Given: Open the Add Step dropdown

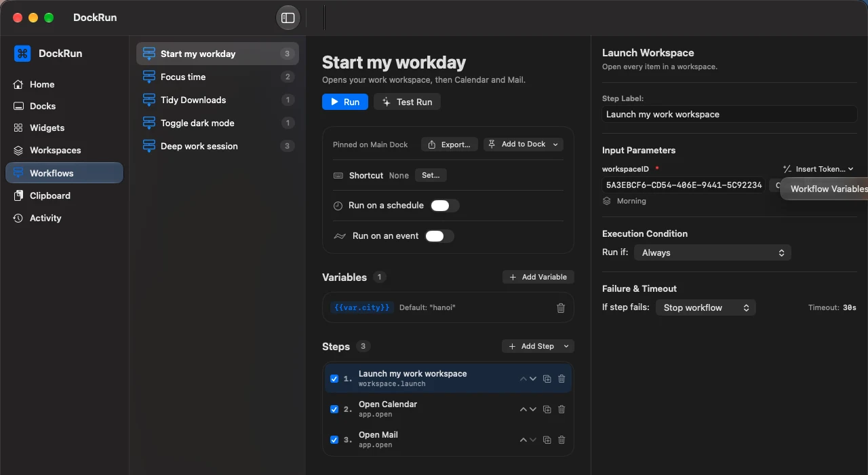Looking at the screenshot, I should tap(538, 346).
